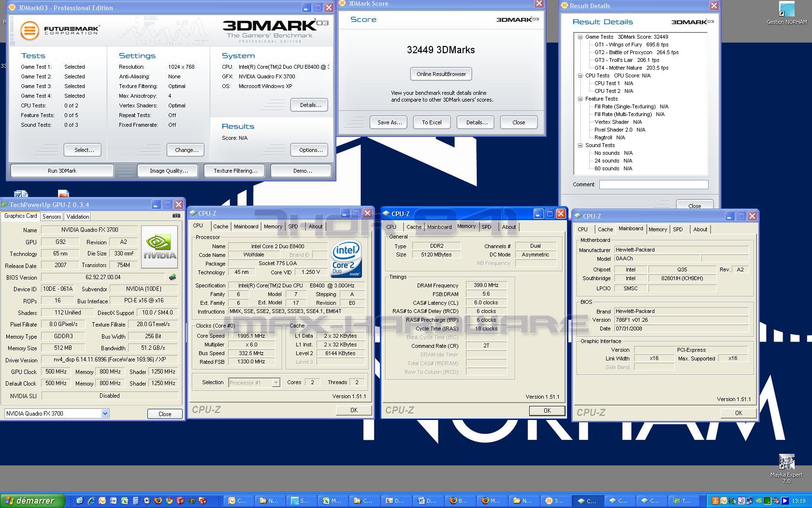
Task: Collapse the Sound Tests tree node
Action: click(580, 145)
